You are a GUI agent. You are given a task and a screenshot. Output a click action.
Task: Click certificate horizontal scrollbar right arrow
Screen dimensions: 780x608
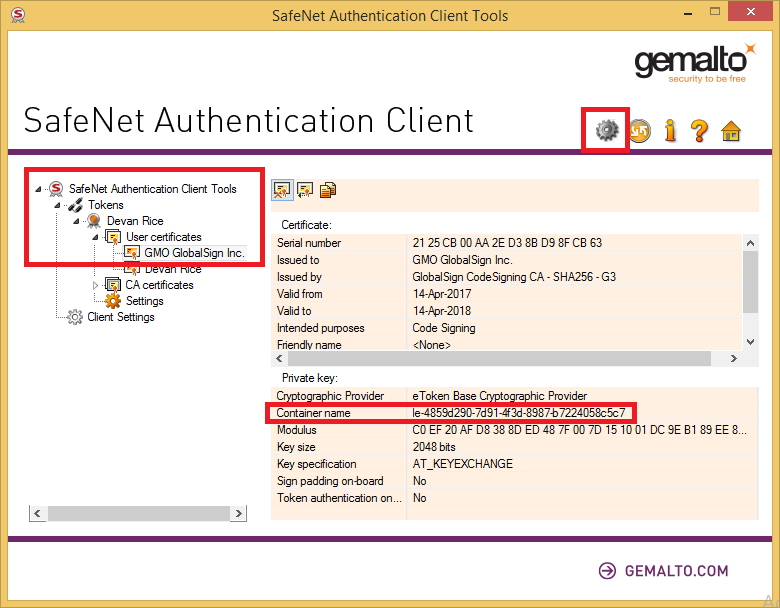(734, 358)
